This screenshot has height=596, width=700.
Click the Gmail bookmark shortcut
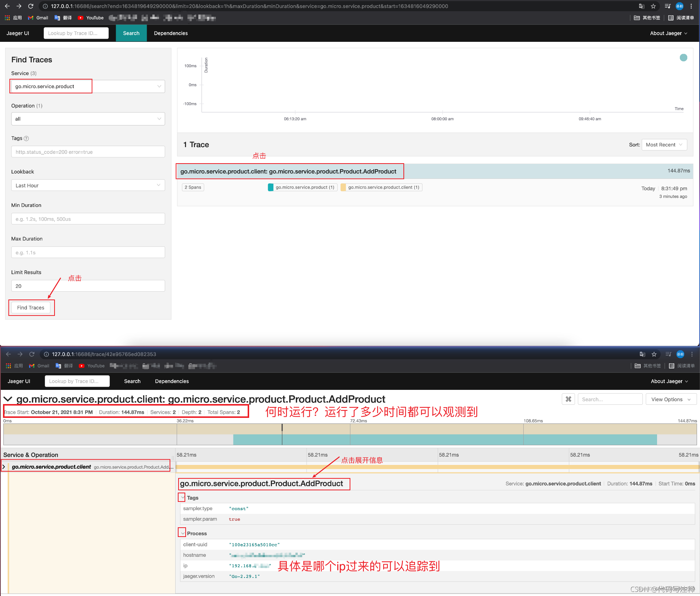tap(38, 18)
